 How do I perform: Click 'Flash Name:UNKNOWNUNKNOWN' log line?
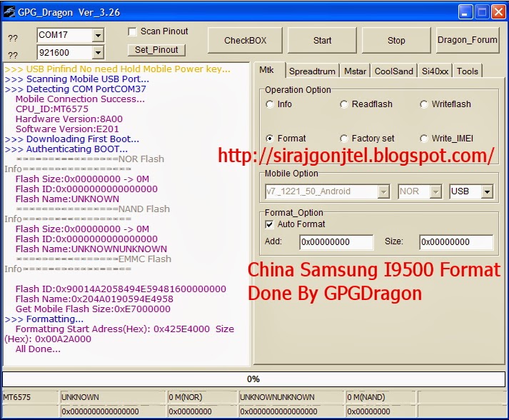(91, 249)
